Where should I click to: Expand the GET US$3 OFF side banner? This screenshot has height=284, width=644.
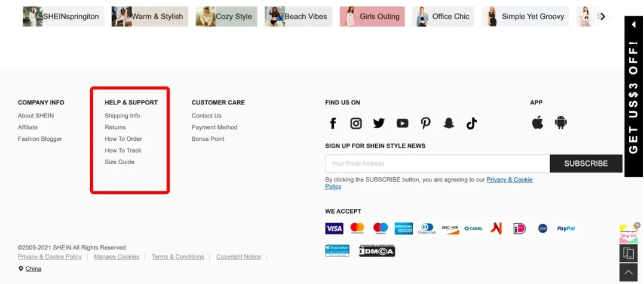pos(633,97)
